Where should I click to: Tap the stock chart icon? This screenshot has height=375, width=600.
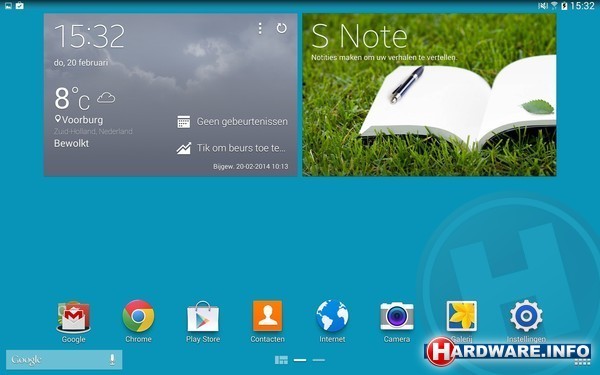[x=184, y=148]
